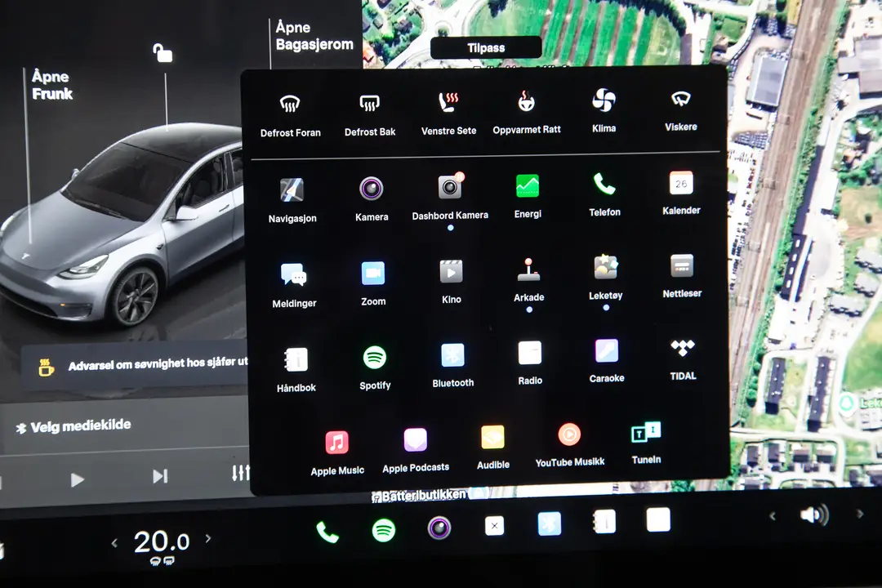The width and height of the screenshot is (882, 588).
Task: Open the Kalender app
Action: point(681,183)
